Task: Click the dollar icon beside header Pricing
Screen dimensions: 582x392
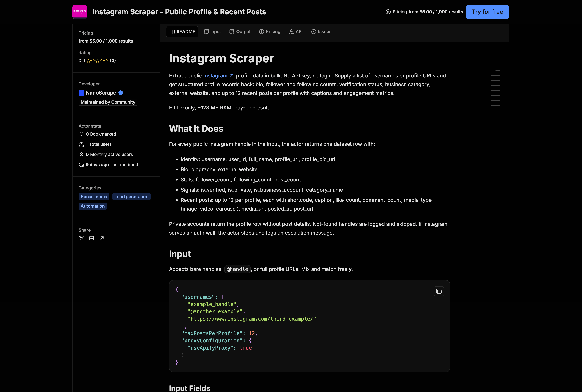Action: pos(388,12)
